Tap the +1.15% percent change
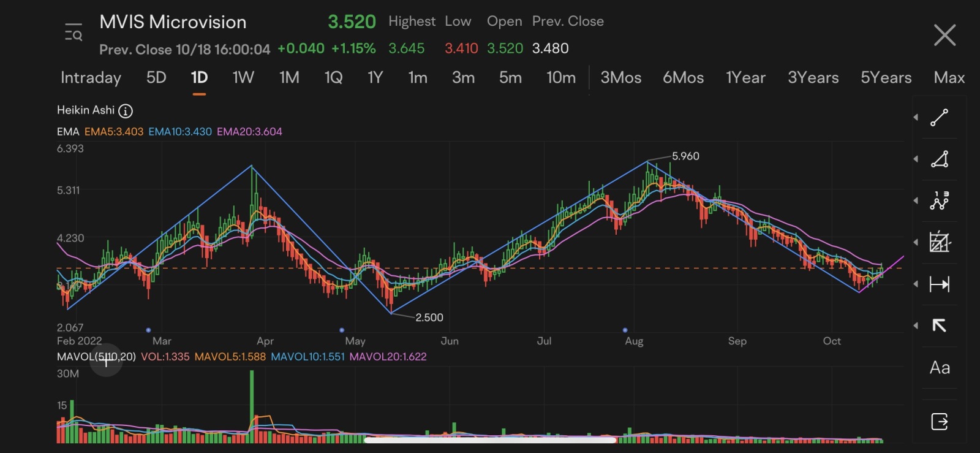Image resolution: width=980 pixels, height=453 pixels. [353, 48]
